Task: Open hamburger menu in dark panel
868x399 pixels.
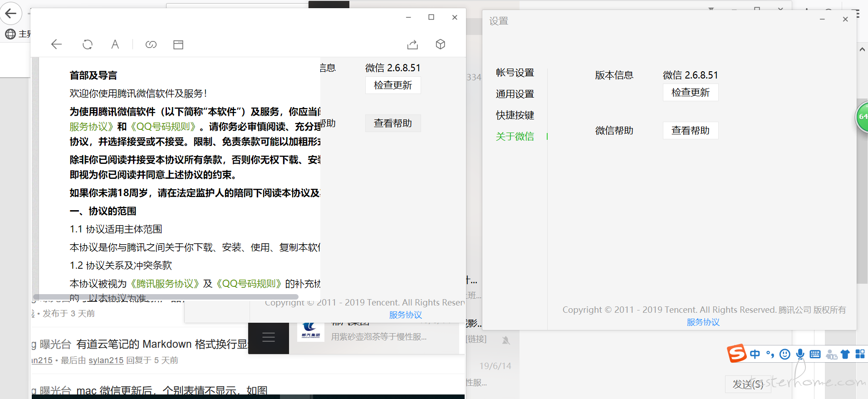Action: tap(269, 337)
